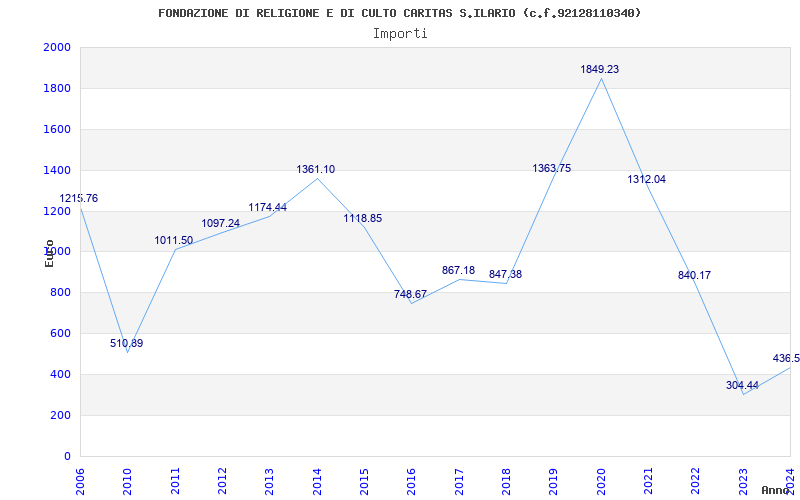Select the 2012 year on x-axis
The image size is (800, 500).
(222, 481)
